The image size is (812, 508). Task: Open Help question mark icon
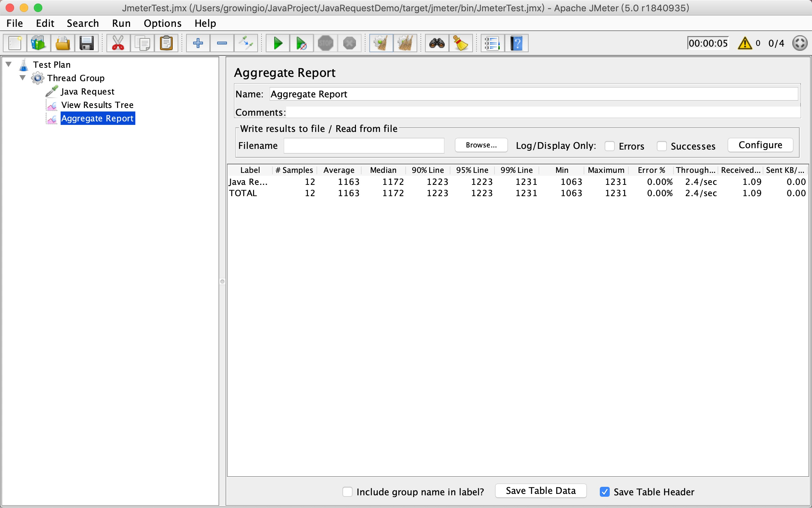pyautogui.click(x=516, y=43)
